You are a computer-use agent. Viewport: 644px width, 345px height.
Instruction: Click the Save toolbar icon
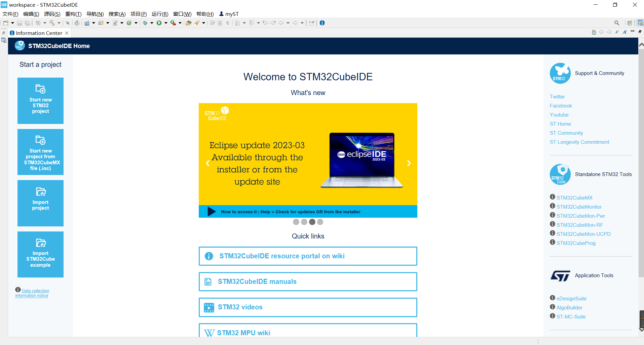point(20,23)
